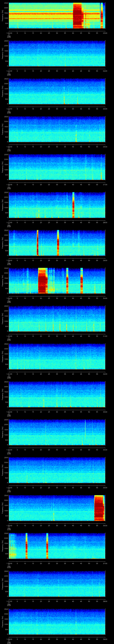Click the spectrogram panel starting at 1:33:00
The width and height of the screenshot is (114, 644).
[x=57, y=432]
